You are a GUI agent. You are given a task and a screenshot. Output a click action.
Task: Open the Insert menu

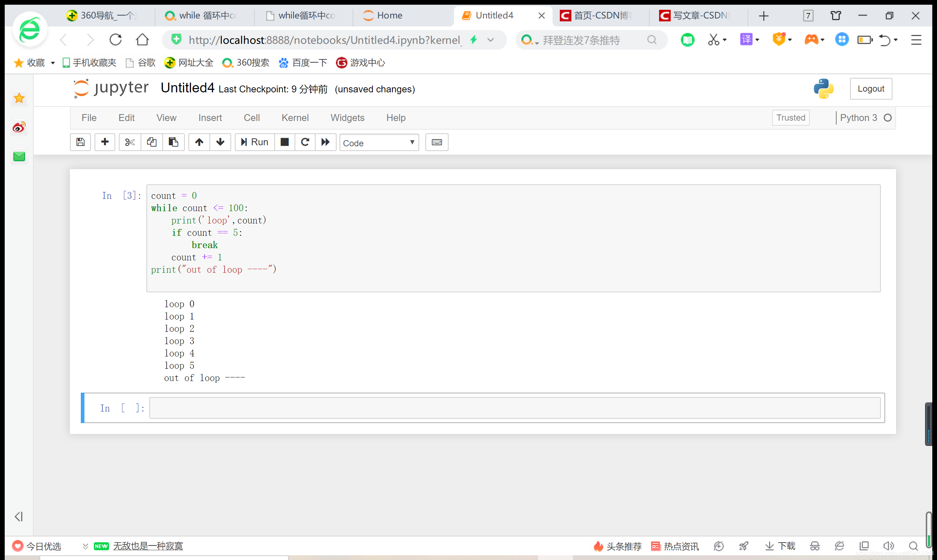[x=210, y=118]
